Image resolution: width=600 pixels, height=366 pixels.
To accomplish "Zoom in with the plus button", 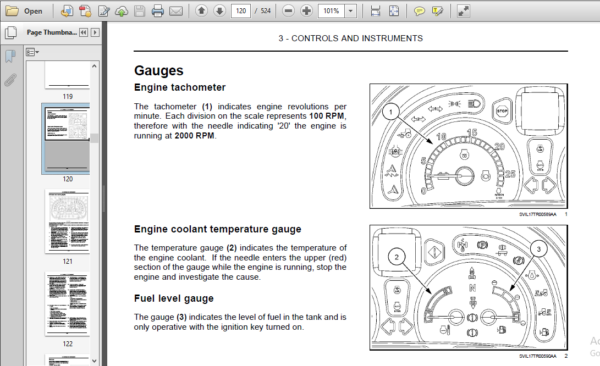I will click(x=306, y=11).
